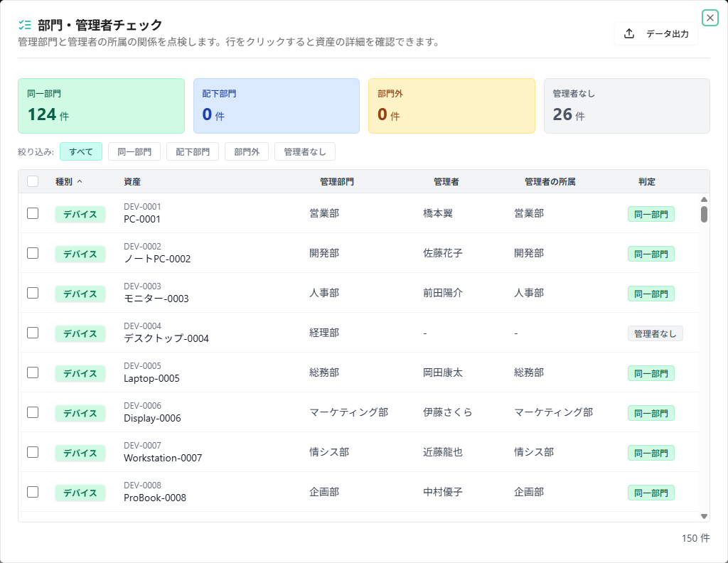The height and width of the screenshot is (563, 728).
Task: Filter by 同一部門 chip
Action: tap(134, 152)
